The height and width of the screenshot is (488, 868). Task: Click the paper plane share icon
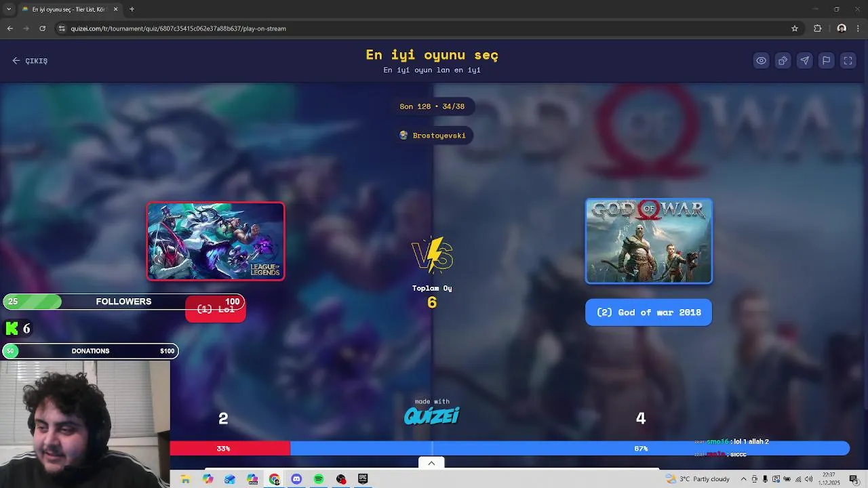(804, 60)
